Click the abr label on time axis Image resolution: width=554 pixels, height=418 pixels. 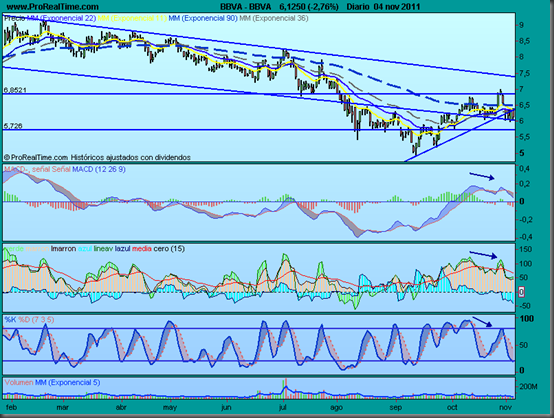click(121, 407)
